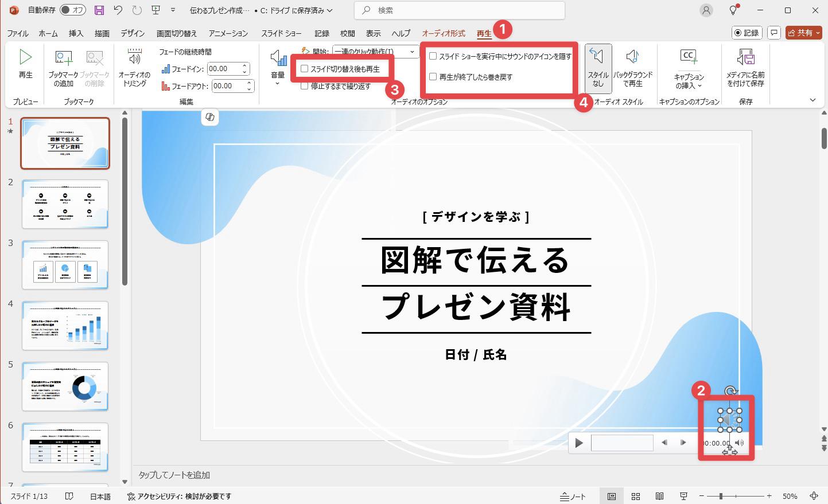Switch to the 挿入 tab
Image resolution: width=828 pixels, height=504 pixels.
click(x=76, y=33)
